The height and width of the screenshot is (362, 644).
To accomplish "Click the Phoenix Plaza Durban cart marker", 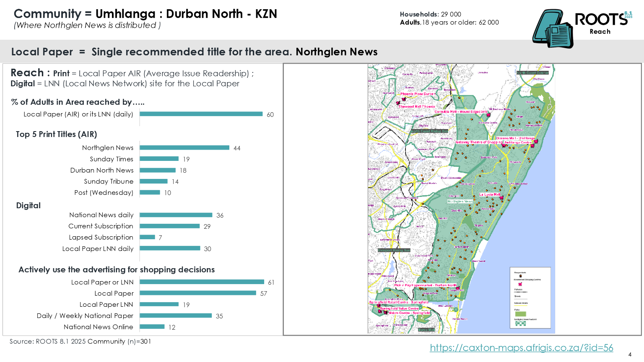I will coord(404,98).
